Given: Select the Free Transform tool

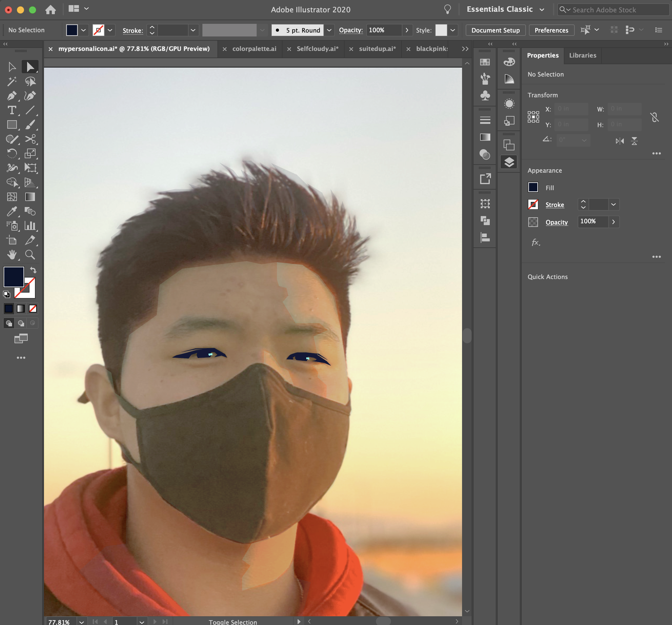Looking at the screenshot, I should coord(30,168).
